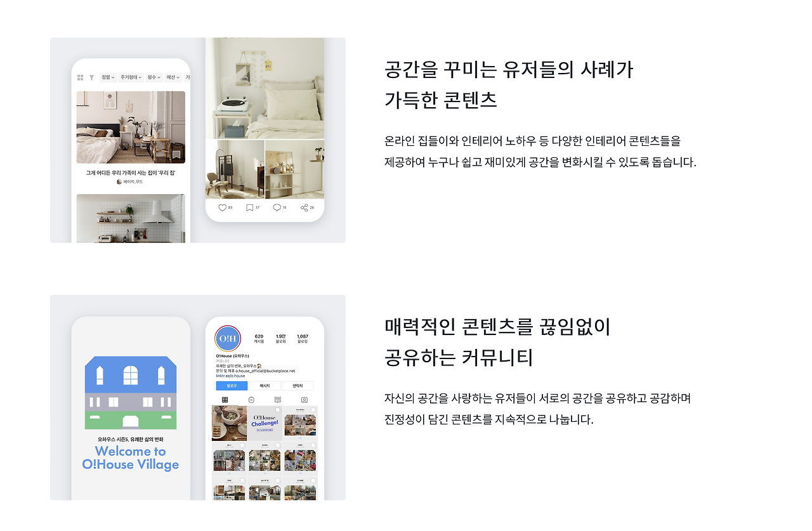Tap the heart like icon with 83

(222, 207)
